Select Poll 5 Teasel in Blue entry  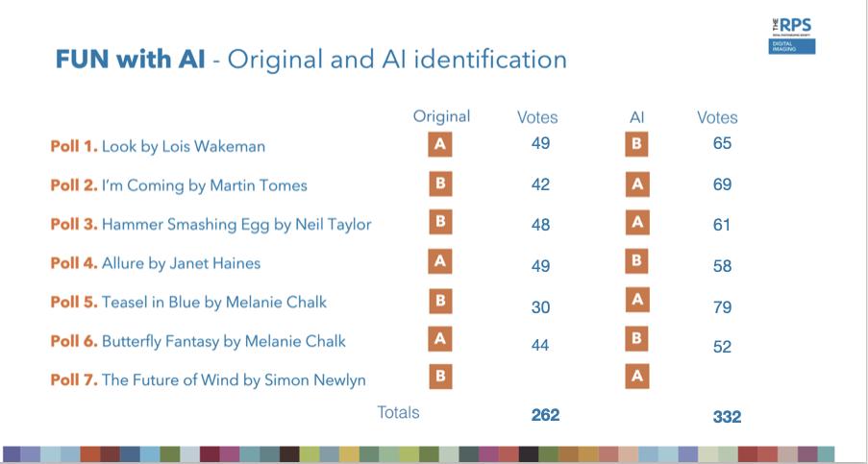coord(188,303)
